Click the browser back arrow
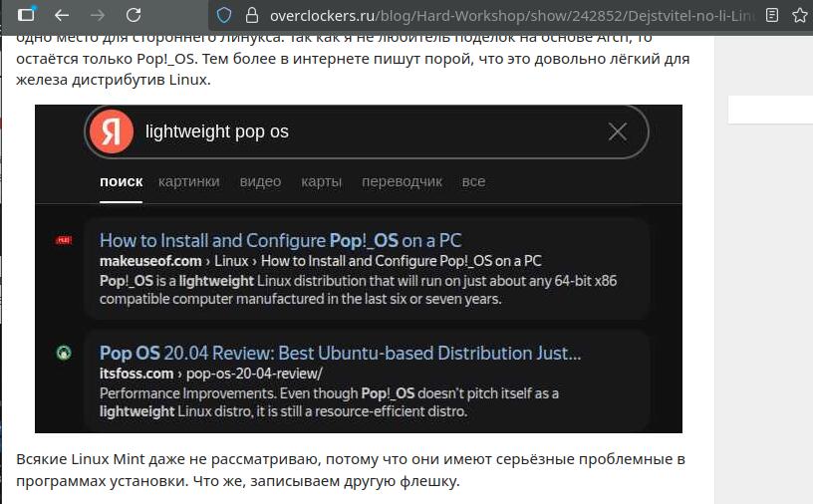Viewport: 813px width, 504px height. click(x=62, y=15)
